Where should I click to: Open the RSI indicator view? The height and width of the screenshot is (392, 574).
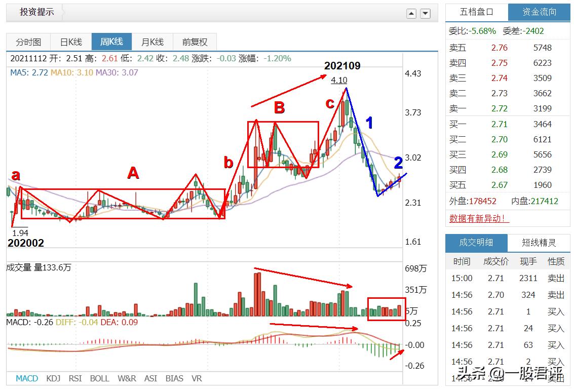[x=76, y=378]
